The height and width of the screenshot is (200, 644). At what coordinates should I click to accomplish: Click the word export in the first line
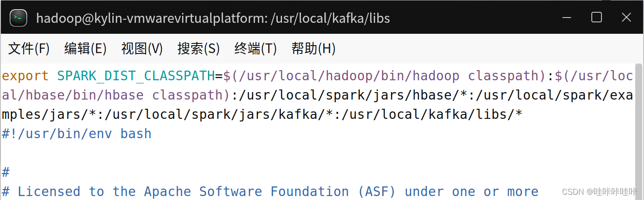pyautogui.click(x=25, y=76)
